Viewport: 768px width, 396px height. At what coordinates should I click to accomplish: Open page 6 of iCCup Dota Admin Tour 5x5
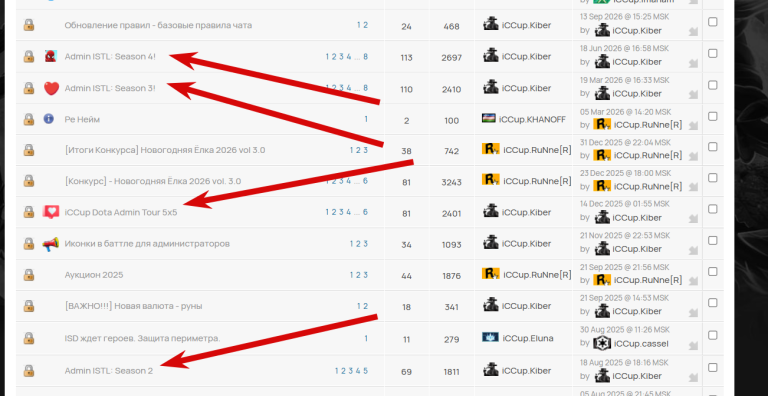tap(365, 212)
